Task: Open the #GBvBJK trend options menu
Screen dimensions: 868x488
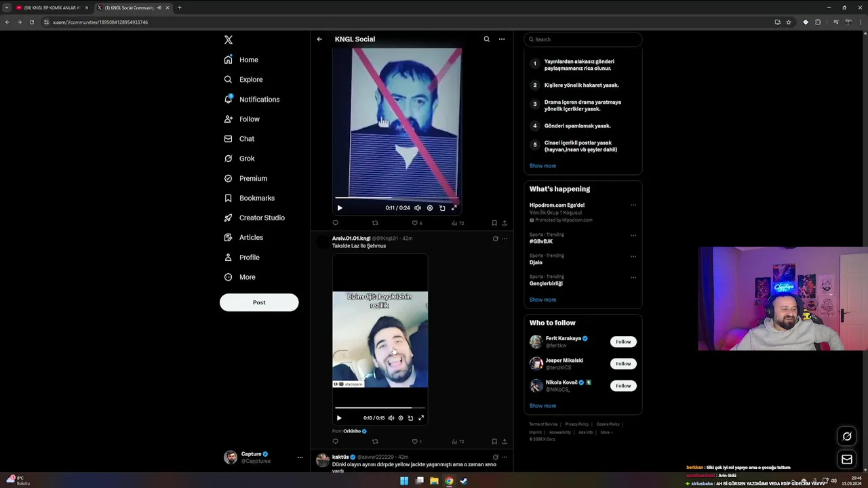Action: coord(633,235)
